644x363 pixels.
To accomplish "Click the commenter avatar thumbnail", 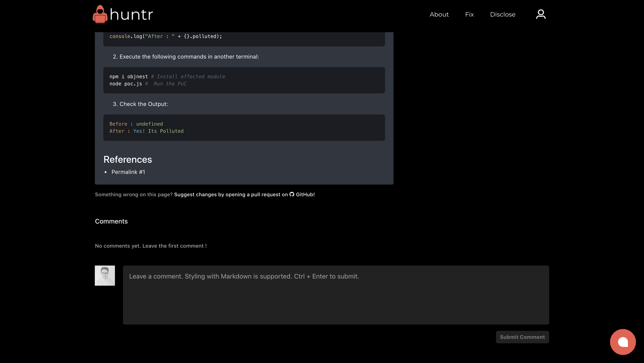I will (105, 275).
